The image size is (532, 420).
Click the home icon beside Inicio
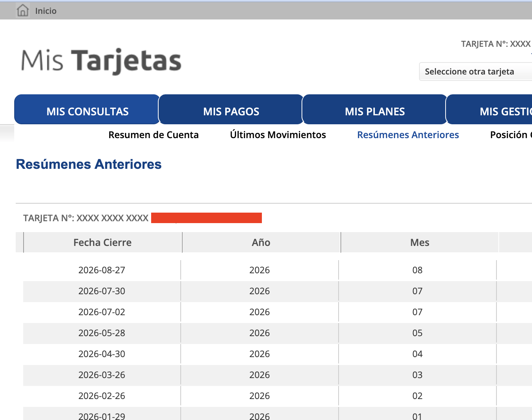tap(23, 10)
